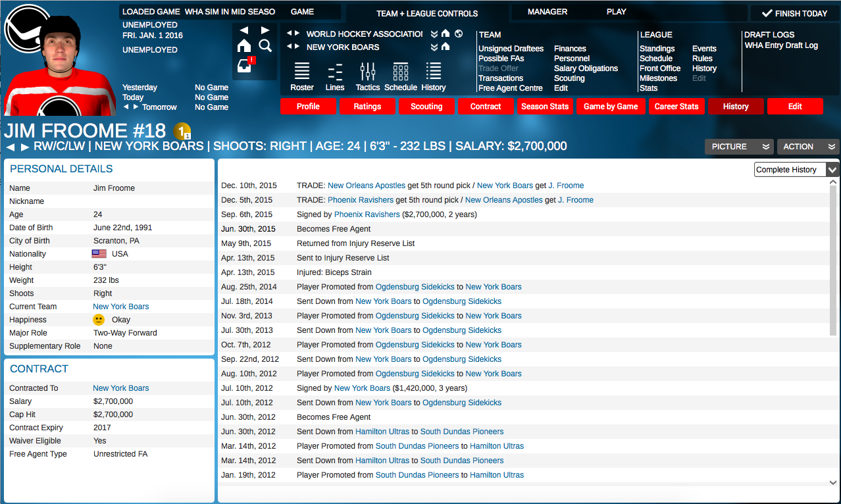Switch to the Career Stats tab

(x=676, y=107)
